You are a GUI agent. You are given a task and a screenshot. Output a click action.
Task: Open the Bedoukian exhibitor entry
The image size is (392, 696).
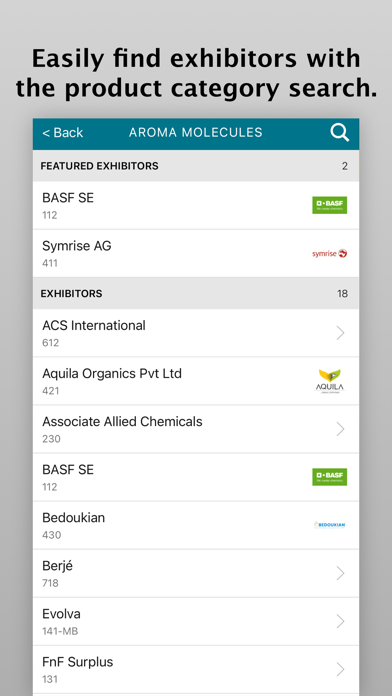pyautogui.click(x=196, y=525)
